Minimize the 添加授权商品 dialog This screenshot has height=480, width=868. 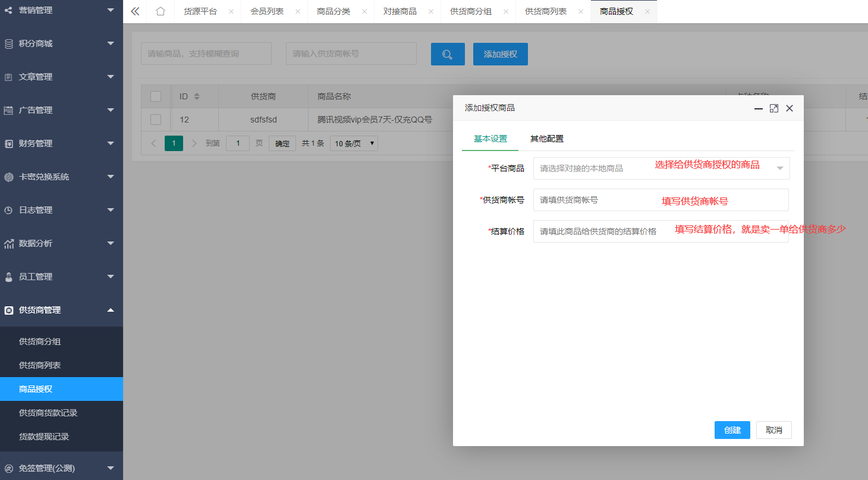pyautogui.click(x=759, y=108)
